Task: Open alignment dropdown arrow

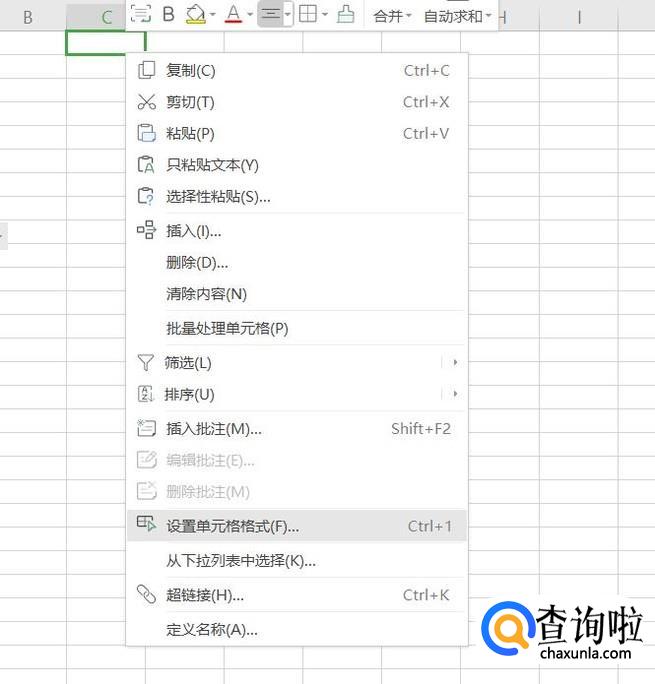Action: click(287, 14)
